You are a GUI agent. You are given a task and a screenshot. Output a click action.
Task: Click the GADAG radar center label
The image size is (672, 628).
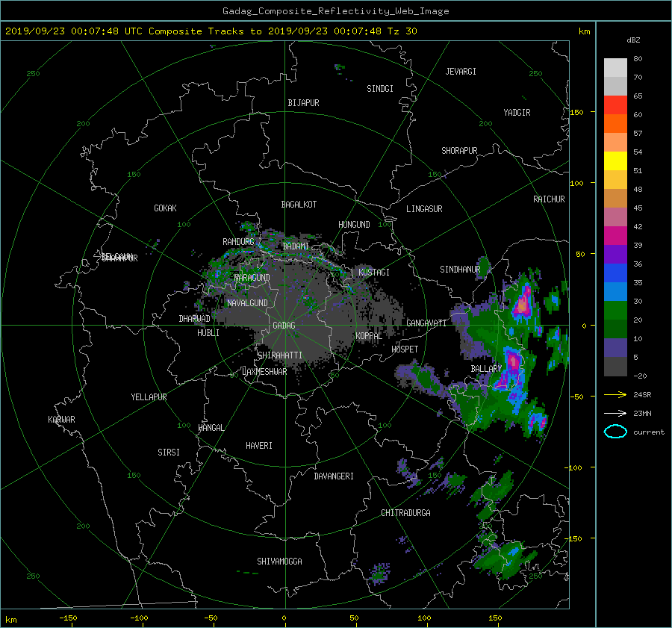pyautogui.click(x=284, y=326)
